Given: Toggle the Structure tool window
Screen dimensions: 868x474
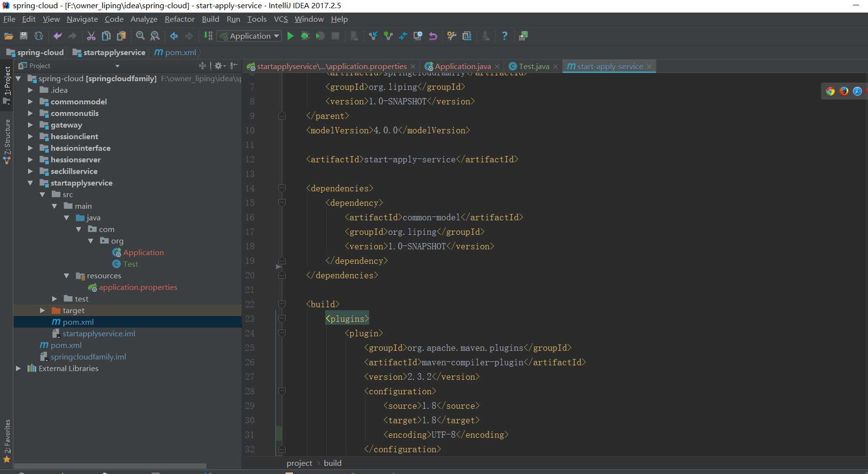Looking at the screenshot, I should point(7,141).
